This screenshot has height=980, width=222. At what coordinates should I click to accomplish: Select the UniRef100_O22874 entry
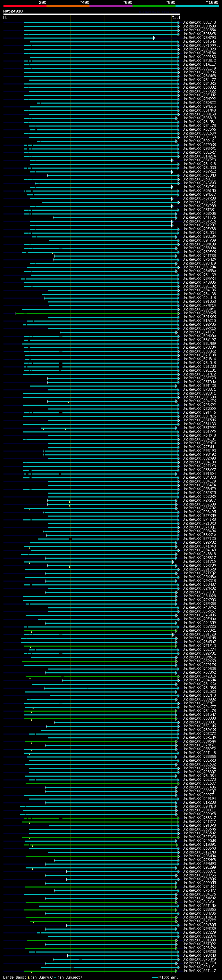[x=199, y=937]
